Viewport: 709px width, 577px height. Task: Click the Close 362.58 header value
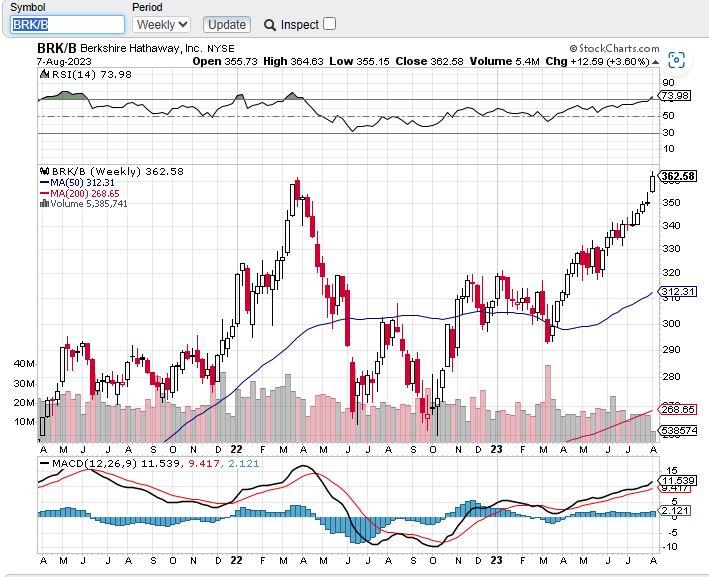[430, 61]
